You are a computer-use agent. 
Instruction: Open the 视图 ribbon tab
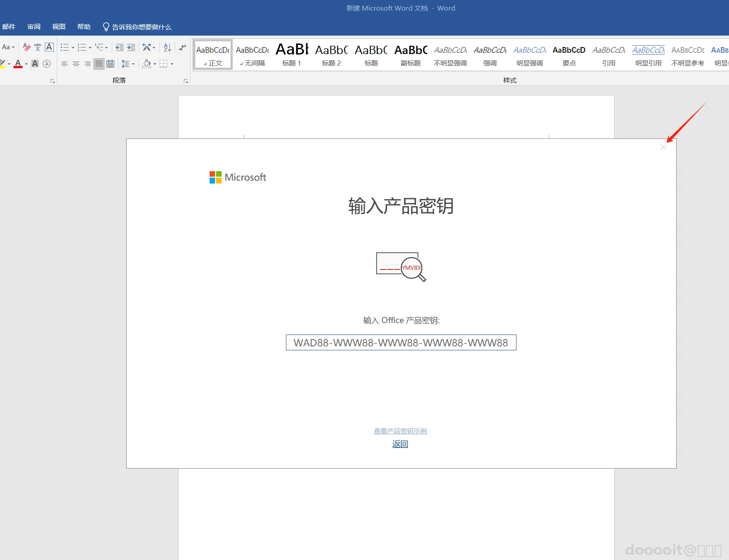point(59,27)
